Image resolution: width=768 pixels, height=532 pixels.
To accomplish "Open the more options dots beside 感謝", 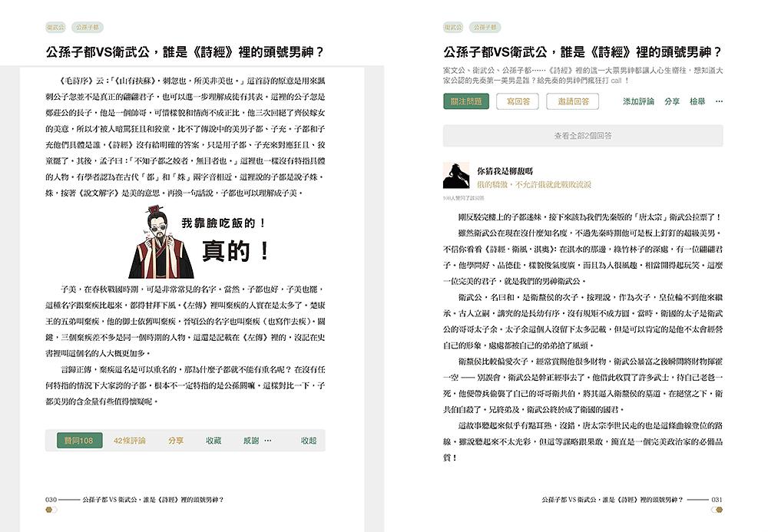I will [268, 441].
